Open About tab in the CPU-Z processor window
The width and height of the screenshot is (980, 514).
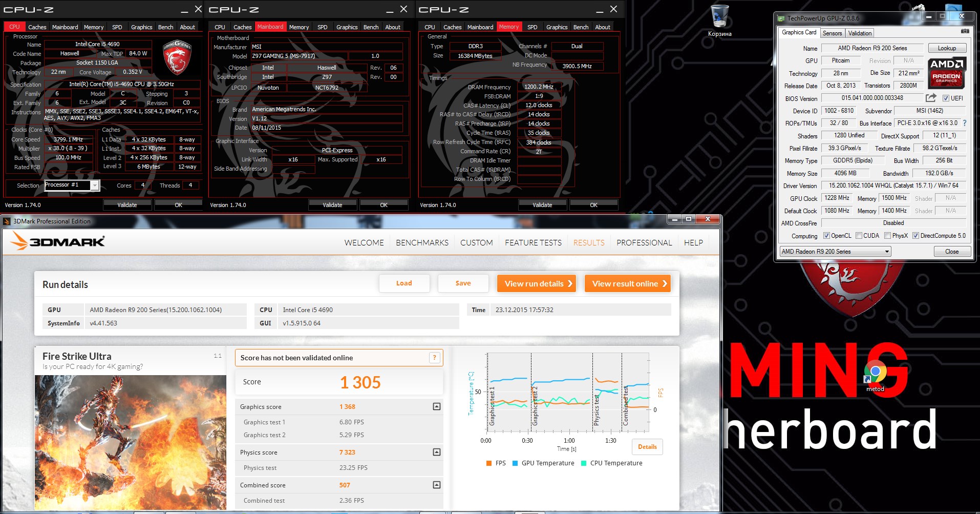coord(187,27)
